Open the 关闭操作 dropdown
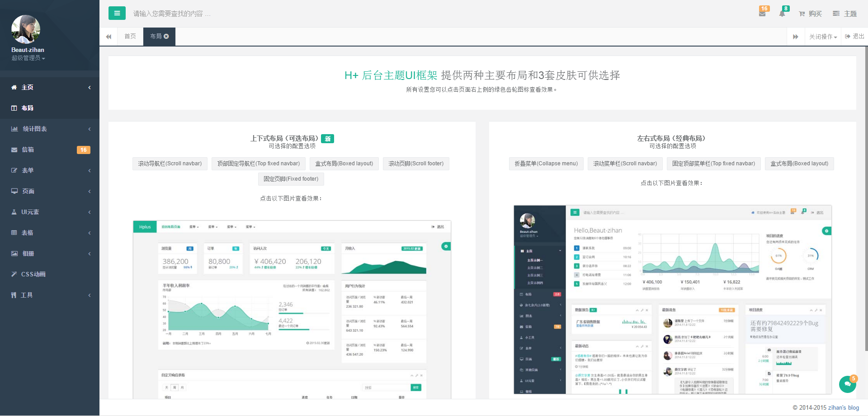 point(823,37)
